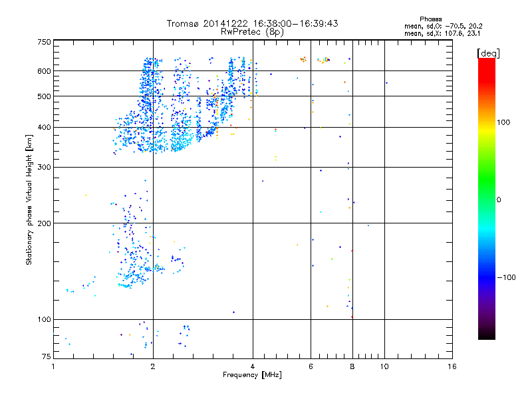Click x-axis tick label '4'
The height and width of the screenshot is (399, 532).
[253, 366]
